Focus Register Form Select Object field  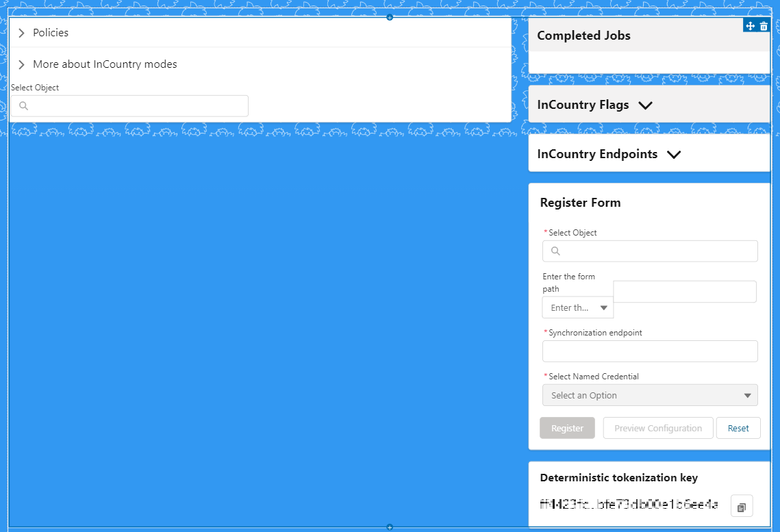(650, 251)
